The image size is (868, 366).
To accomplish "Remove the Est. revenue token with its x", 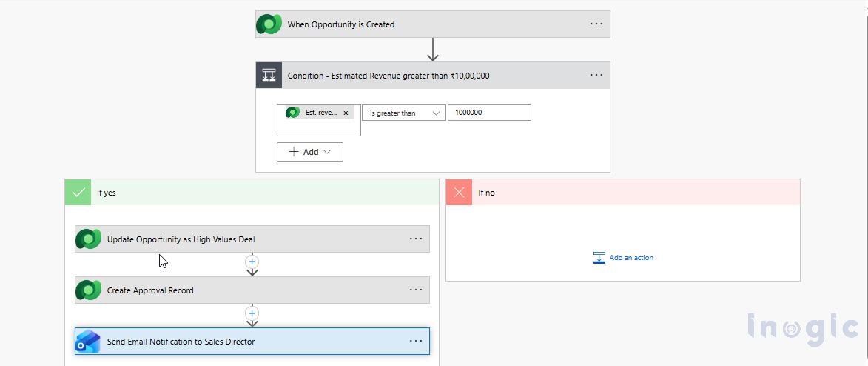I will 346,113.
